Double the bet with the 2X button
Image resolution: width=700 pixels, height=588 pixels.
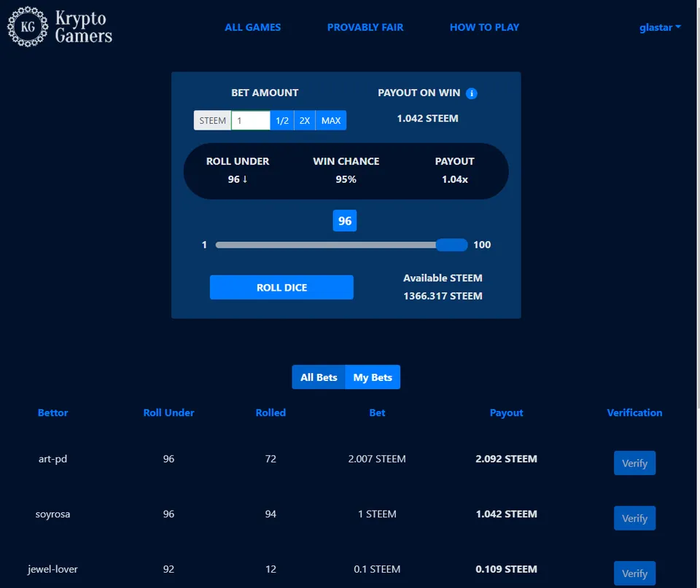[305, 120]
